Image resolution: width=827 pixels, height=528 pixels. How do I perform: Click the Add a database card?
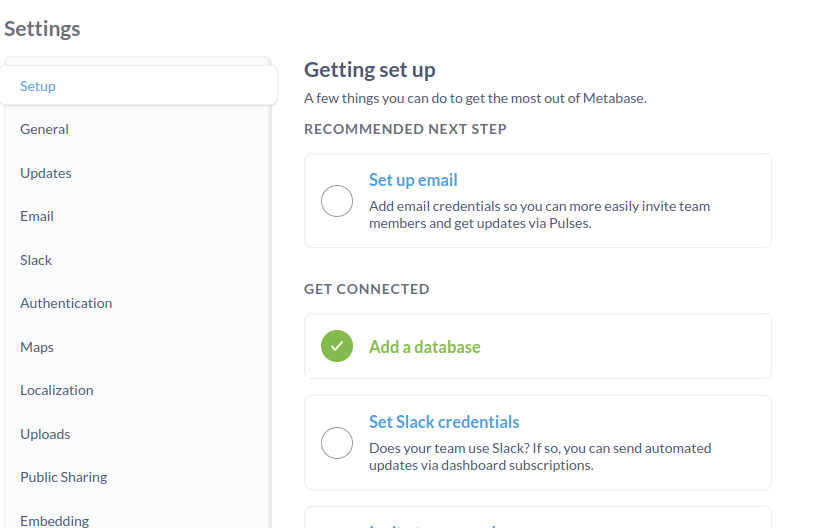coord(538,346)
